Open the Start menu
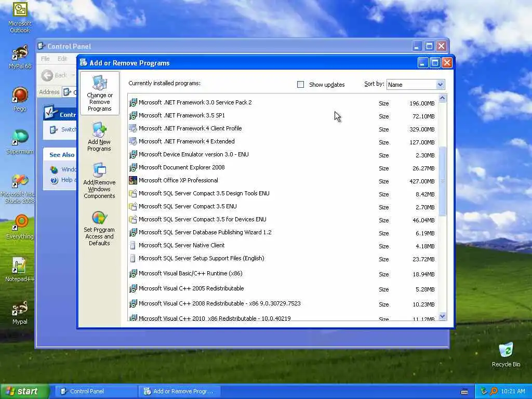532x399 pixels. (x=24, y=391)
